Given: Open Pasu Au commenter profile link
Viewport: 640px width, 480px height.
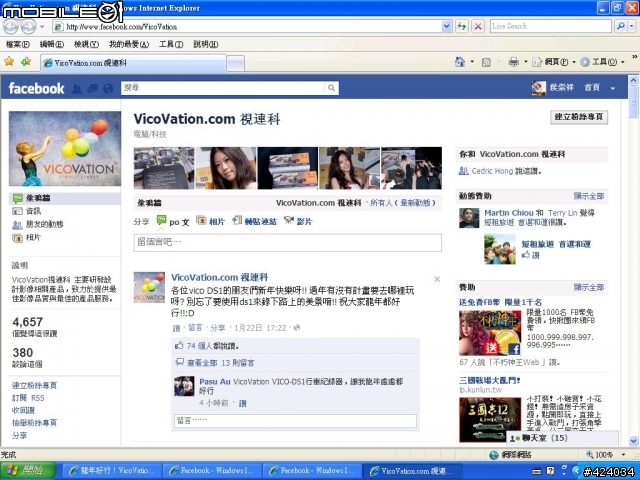Looking at the screenshot, I should tap(215, 382).
